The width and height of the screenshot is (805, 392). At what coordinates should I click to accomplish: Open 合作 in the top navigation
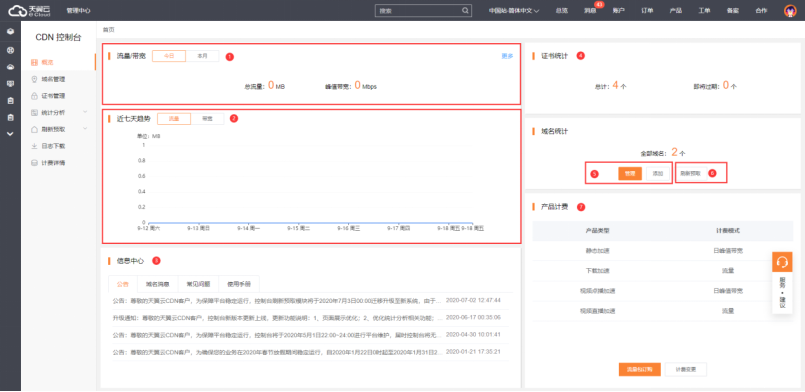point(761,11)
